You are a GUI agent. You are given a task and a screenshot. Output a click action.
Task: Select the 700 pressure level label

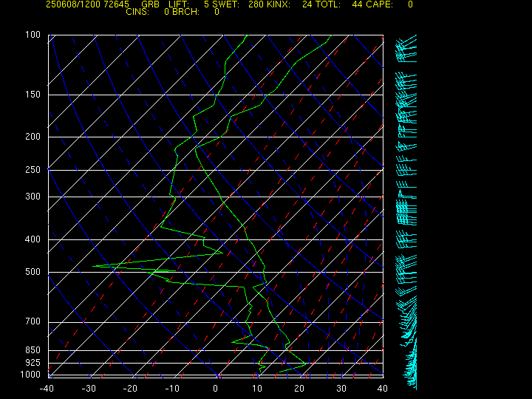point(33,321)
